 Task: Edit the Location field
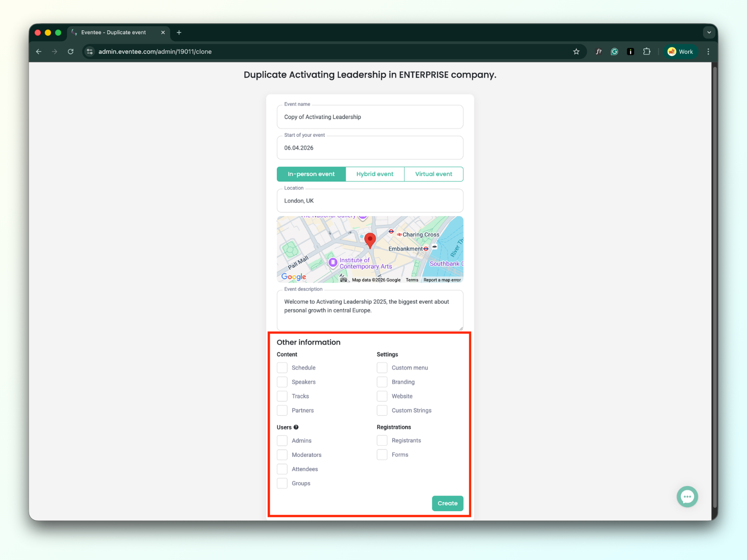pyautogui.click(x=370, y=201)
